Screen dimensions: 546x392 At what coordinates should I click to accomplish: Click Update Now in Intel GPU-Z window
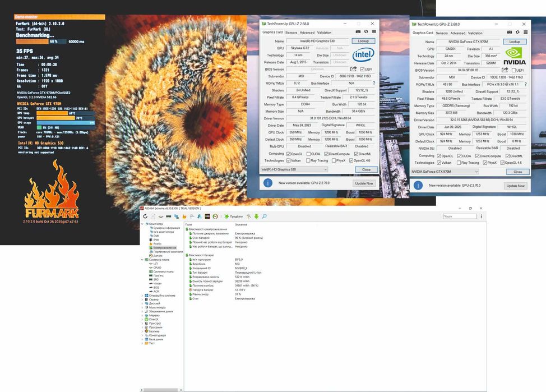[364, 183]
